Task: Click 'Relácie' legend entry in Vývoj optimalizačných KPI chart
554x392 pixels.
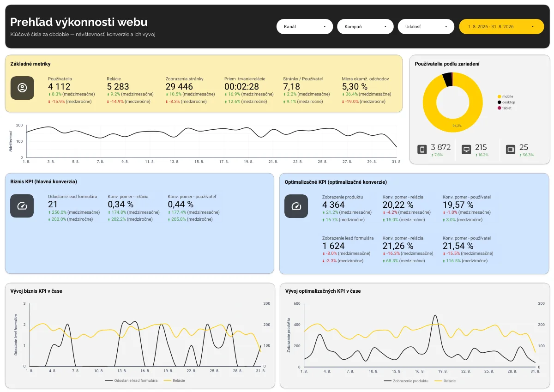Action: pos(445,381)
